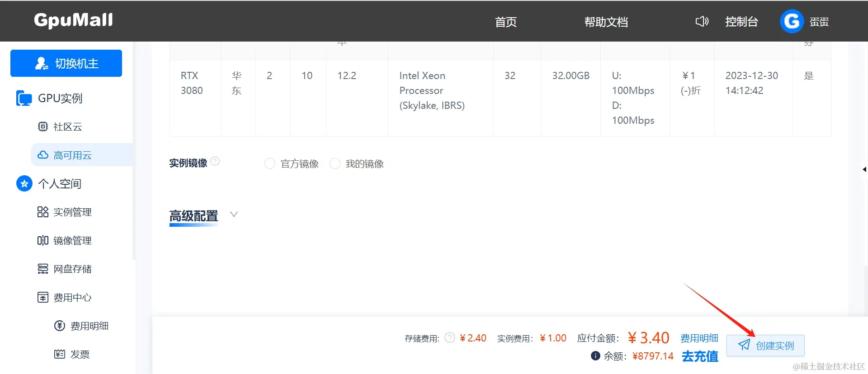Viewport: 868px width, 374px height.
Task: Select the 官方镜像 radio button
Action: tap(270, 164)
